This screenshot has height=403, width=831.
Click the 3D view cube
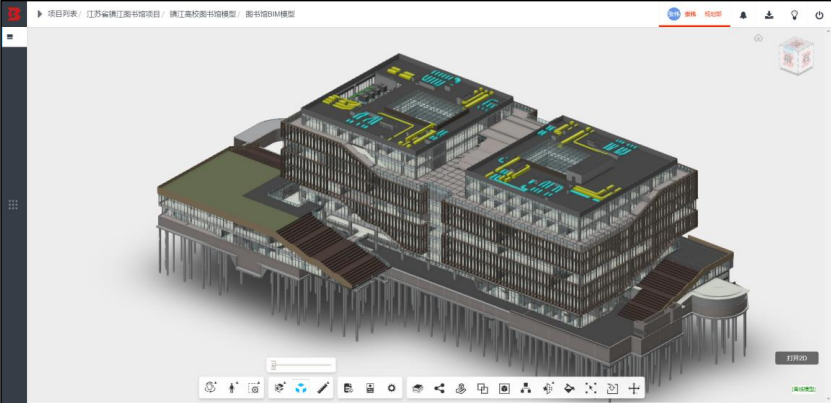[795, 55]
